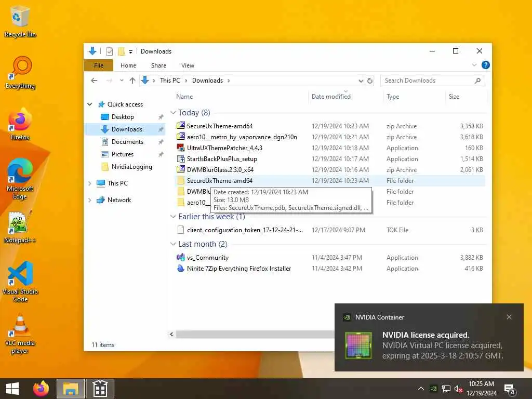Unpin Pictures from Quick access
Viewport: 532px width, 399px height.
(161, 154)
